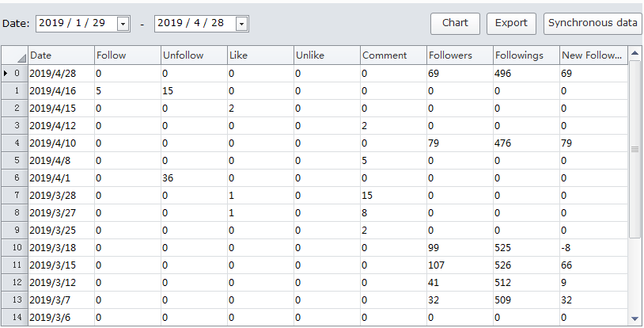Select the 2019/4/16 date cell
The image size is (644, 328).
[x=61, y=90]
